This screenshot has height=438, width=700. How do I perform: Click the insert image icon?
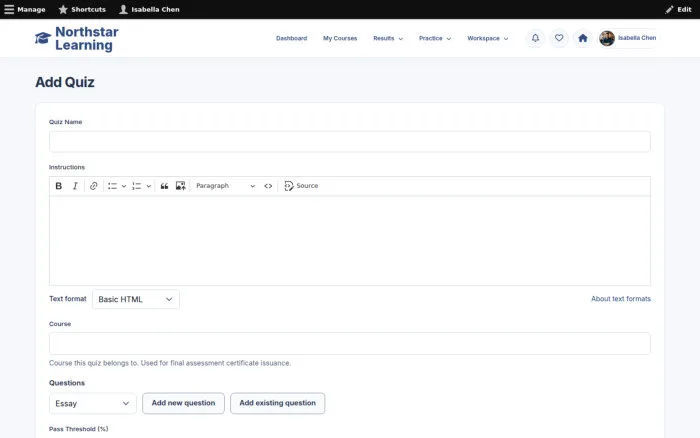point(180,186)
